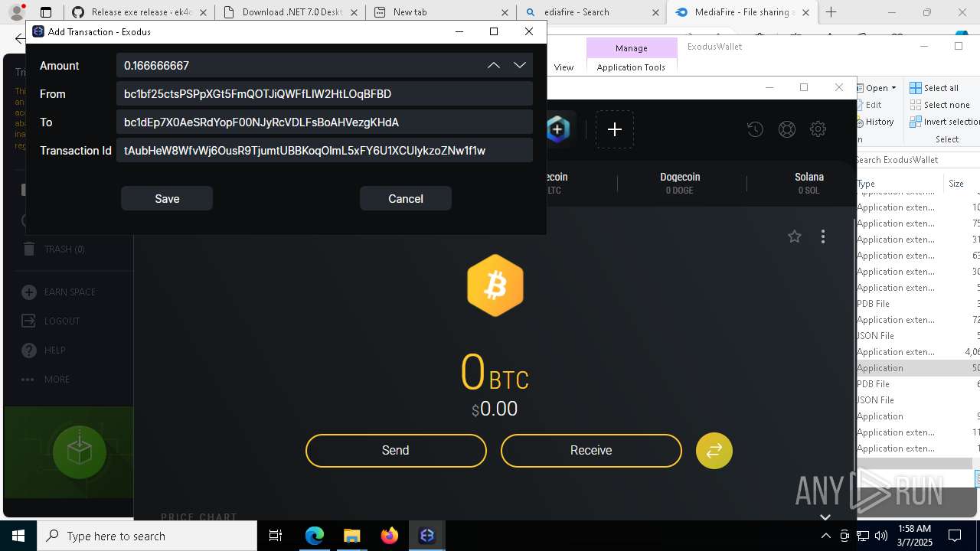Favorite Bitcoin with the star icon
The width and height of the screenshot is (980, 551).
click(x=795, y=236)
